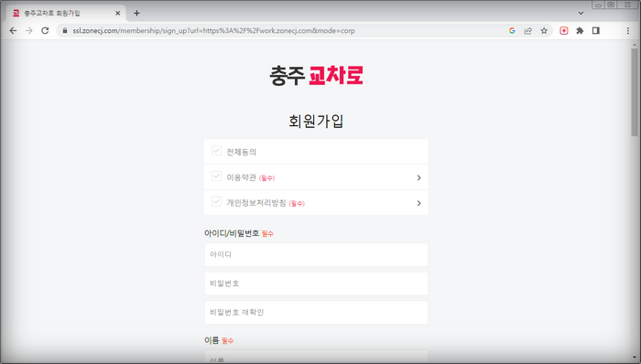This screenshot has width=641, height=364.
Task: Open the Extensions puzzle menu
Action: (580, 30)
